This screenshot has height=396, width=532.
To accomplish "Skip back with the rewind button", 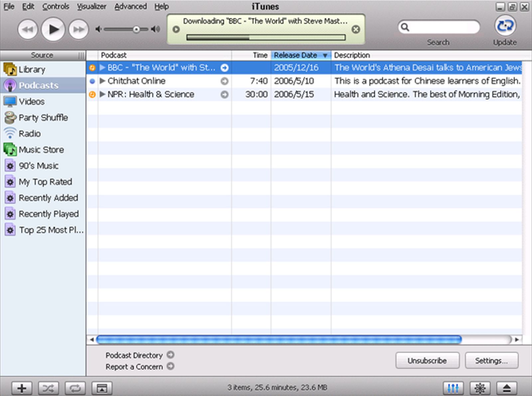I will (28, 29).
